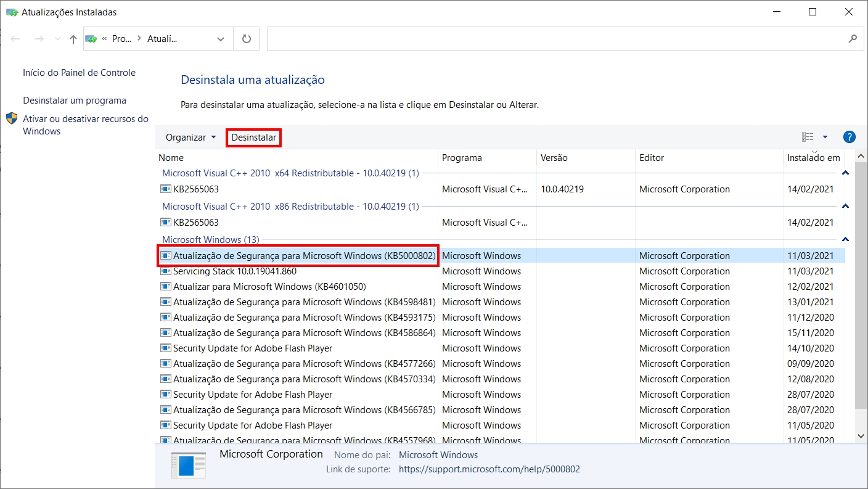Click the address bar location icon
This screenshot has width=868, height=489.
tap(91, 39)
